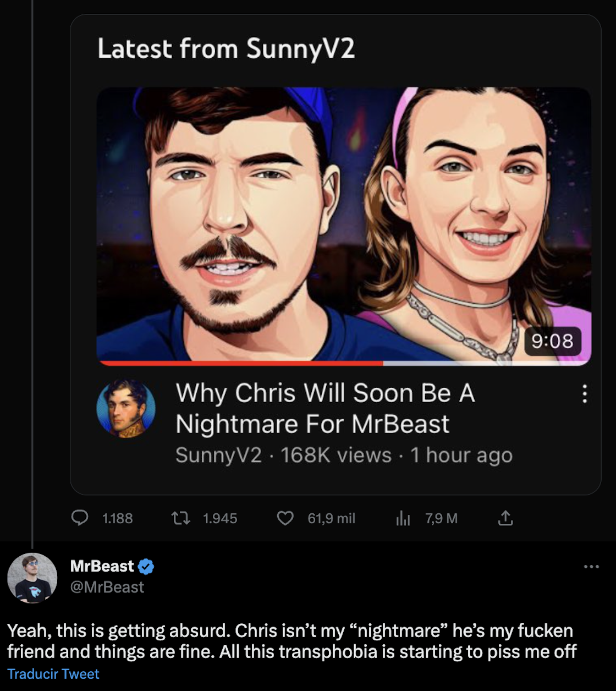Click Traducir Tweet link
This screenshot has height=691, width=616.
[x=53, y=674]
